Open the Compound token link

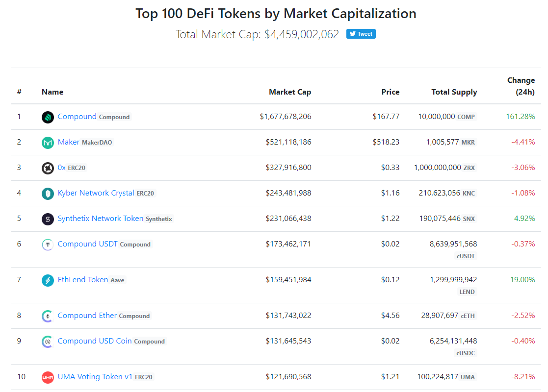[x=77, y=117]
